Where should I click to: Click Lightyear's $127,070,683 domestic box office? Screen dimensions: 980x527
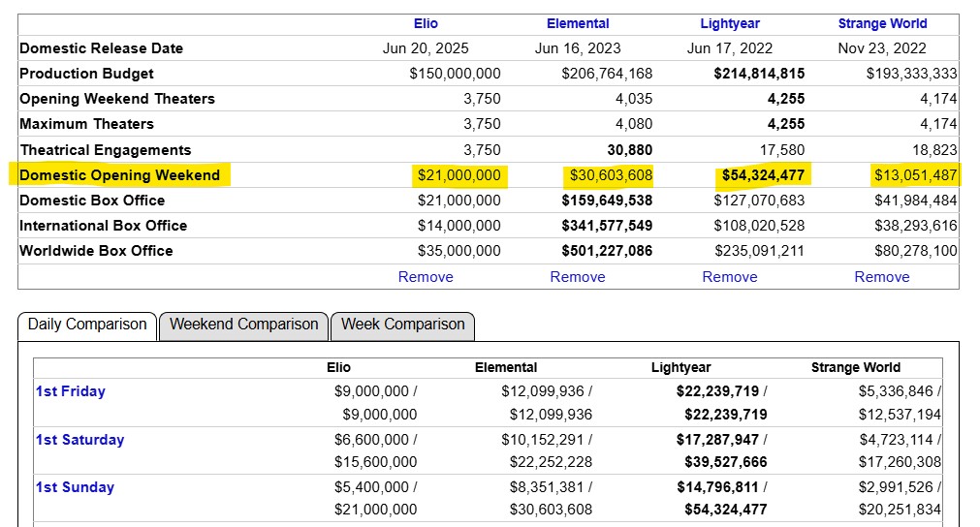point(759,201)
